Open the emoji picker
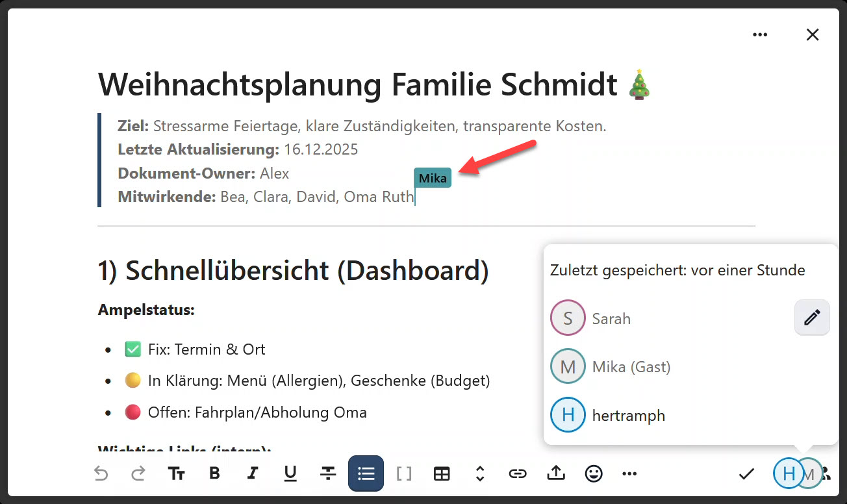The height and width of the screenshot is (504, 847). [x=594, y=473]
